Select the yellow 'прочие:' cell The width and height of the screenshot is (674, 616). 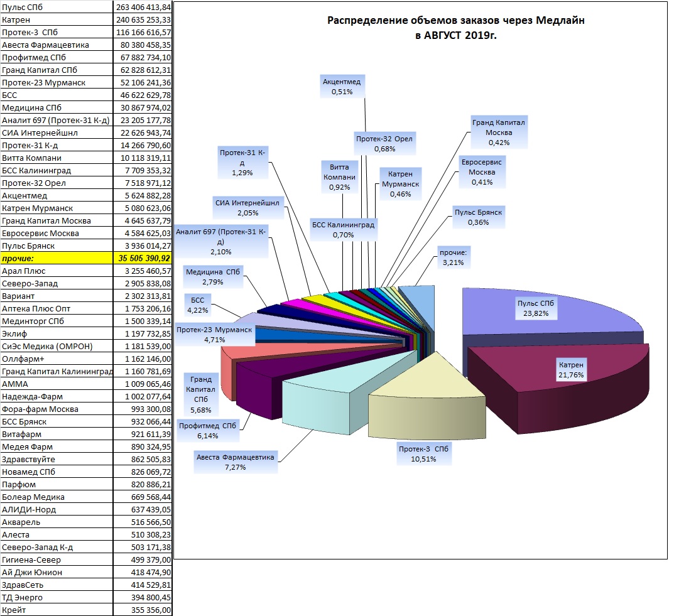tap(57, 258)
